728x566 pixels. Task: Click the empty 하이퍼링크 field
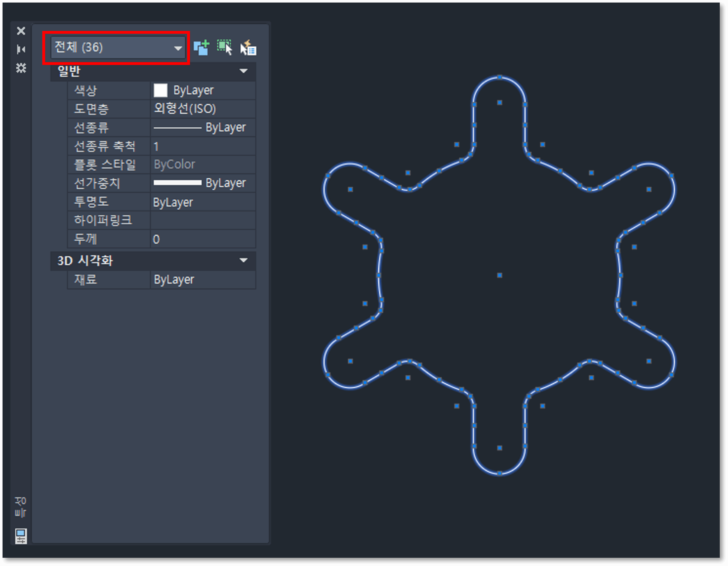203,220
